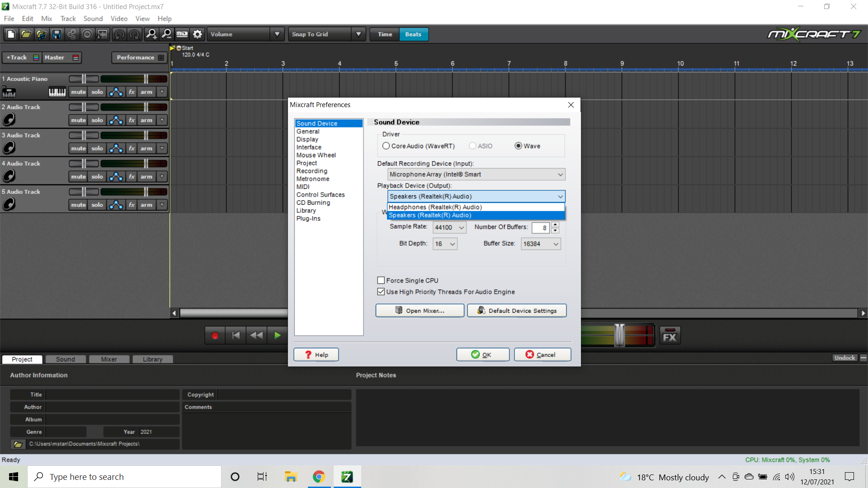
Task: Open the Sound menu
Action: pyautogui.click(x=93, y=19)
